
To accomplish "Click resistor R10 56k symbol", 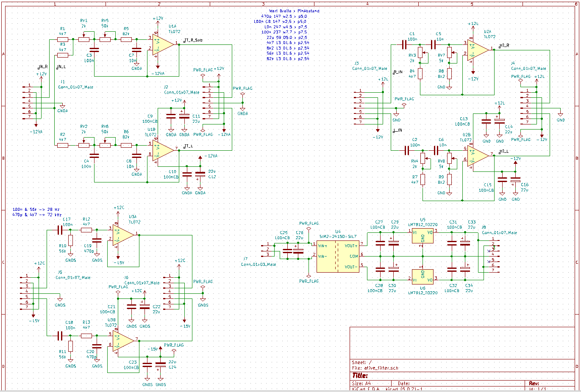I will click(71, 240).
